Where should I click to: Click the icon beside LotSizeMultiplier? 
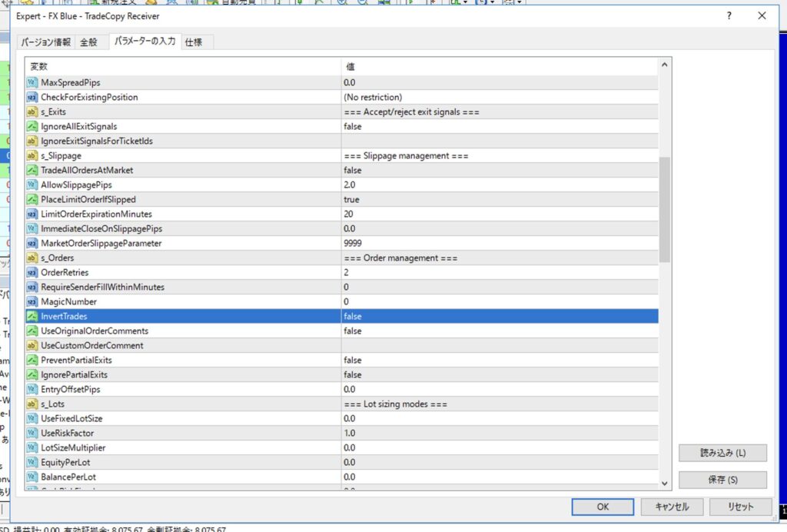(32, 447)
